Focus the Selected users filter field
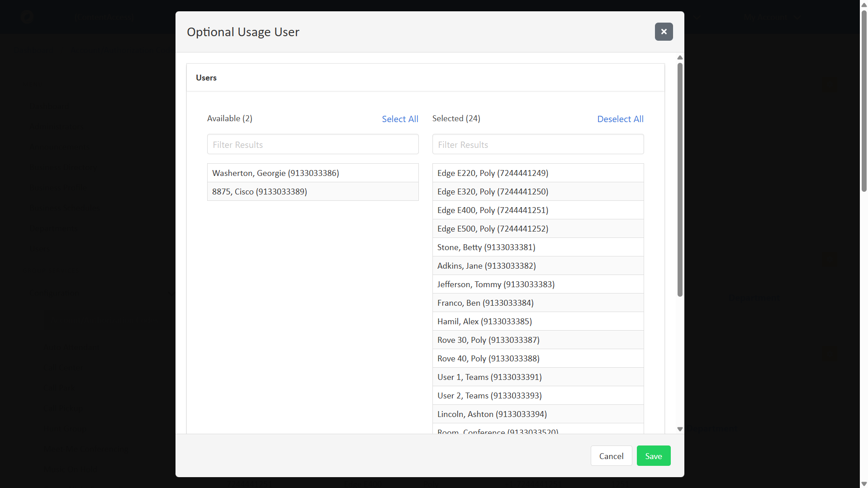The height and width of the screenshot is (488, 868). (538, 144)
